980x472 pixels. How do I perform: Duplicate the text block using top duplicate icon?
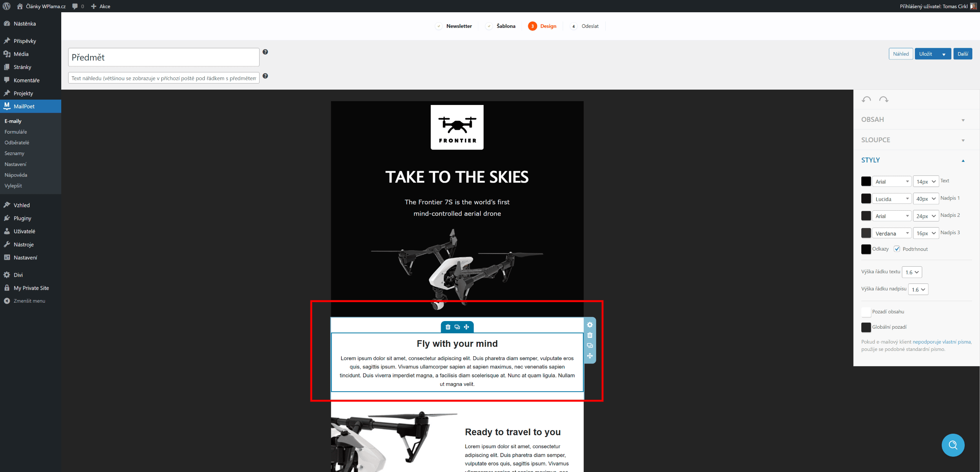click(x=457, y=327)
